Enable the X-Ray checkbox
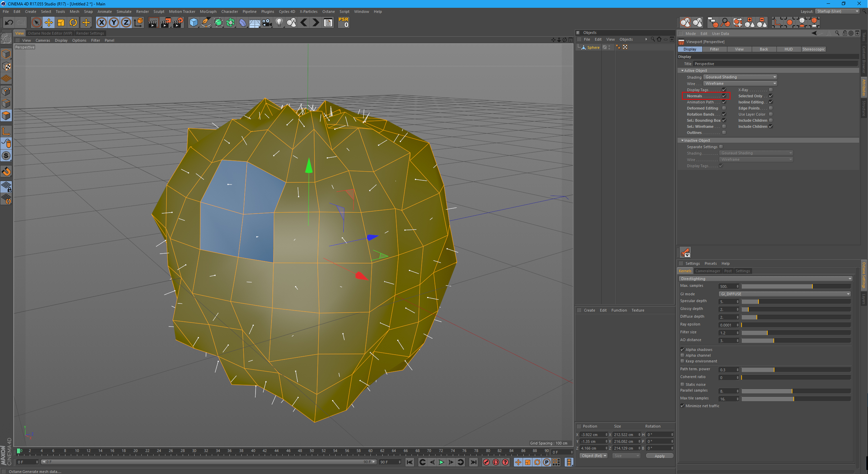The height and width of the screenshot is (474, 868). coord(771,90)
